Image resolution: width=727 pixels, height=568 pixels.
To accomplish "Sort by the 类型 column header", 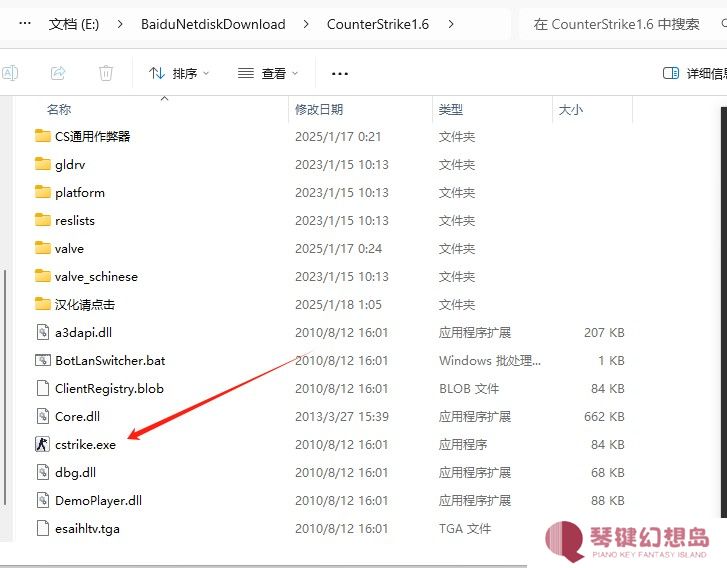I will coord(451,110).
